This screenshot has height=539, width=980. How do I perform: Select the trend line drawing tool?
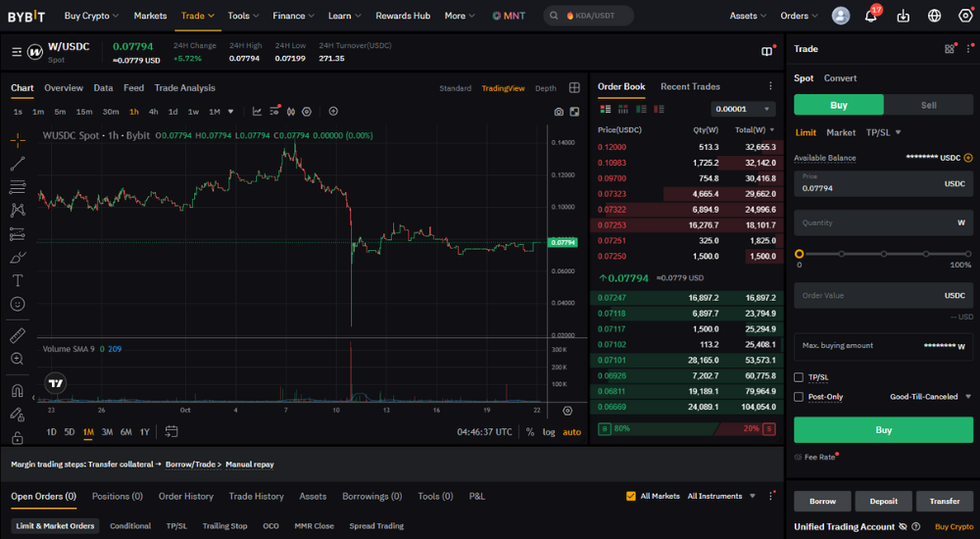18,164
